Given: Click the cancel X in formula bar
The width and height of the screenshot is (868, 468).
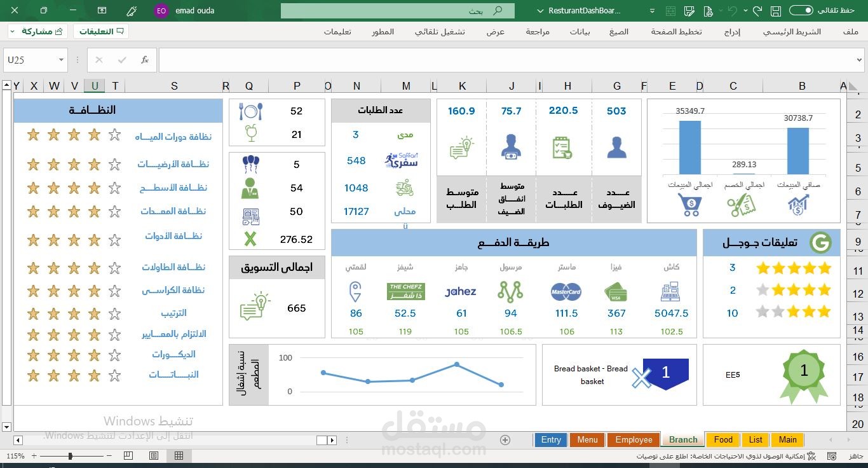Looking at the screenshot, I should tap(98, 60).
